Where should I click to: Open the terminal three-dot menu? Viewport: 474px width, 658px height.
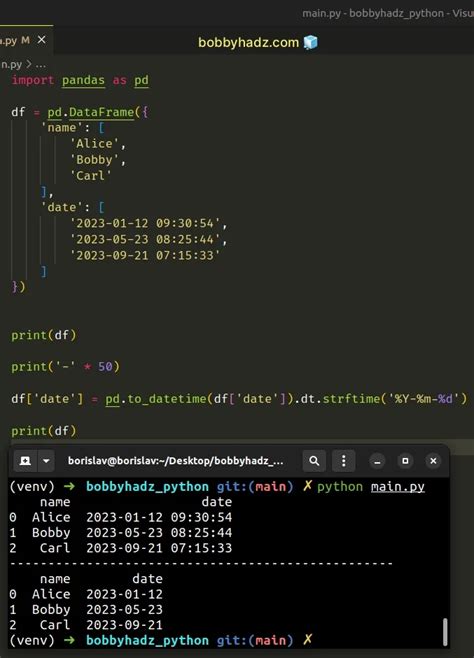click(x=344, y=461)
